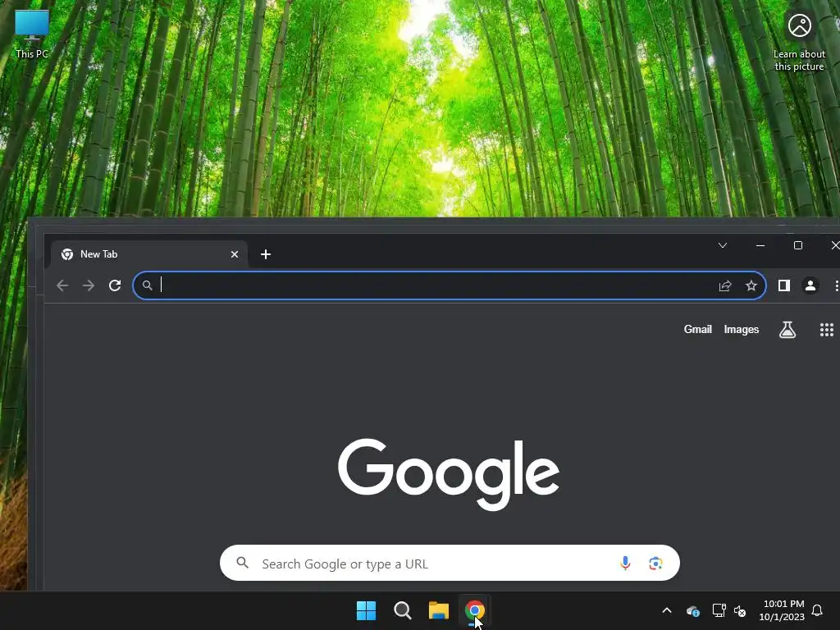
Task: Open the network tray icon
Action: tap(719, 610)
